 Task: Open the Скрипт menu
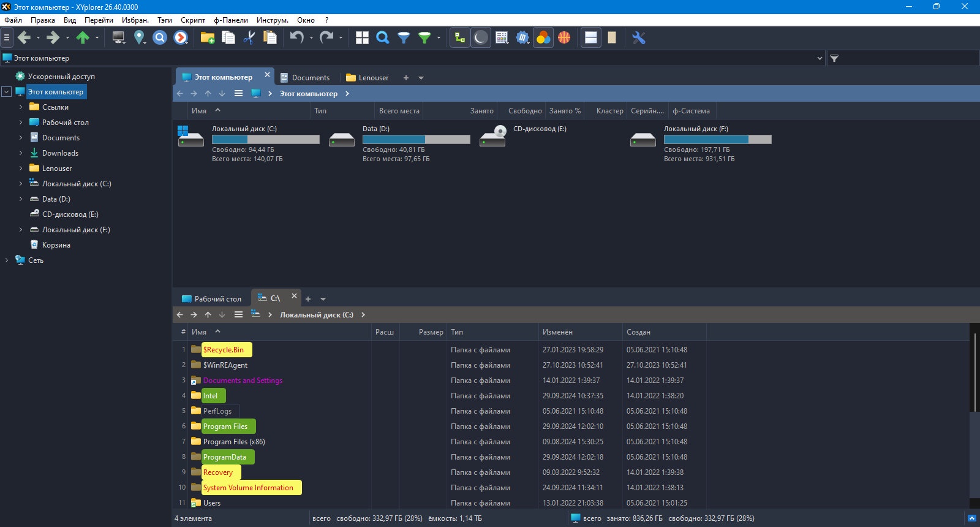click(193, 20)
